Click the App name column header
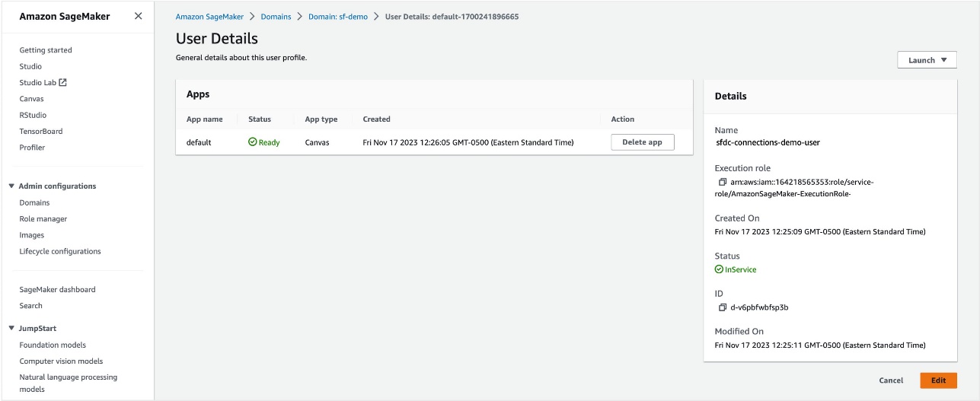 click(x=205, y=119)
